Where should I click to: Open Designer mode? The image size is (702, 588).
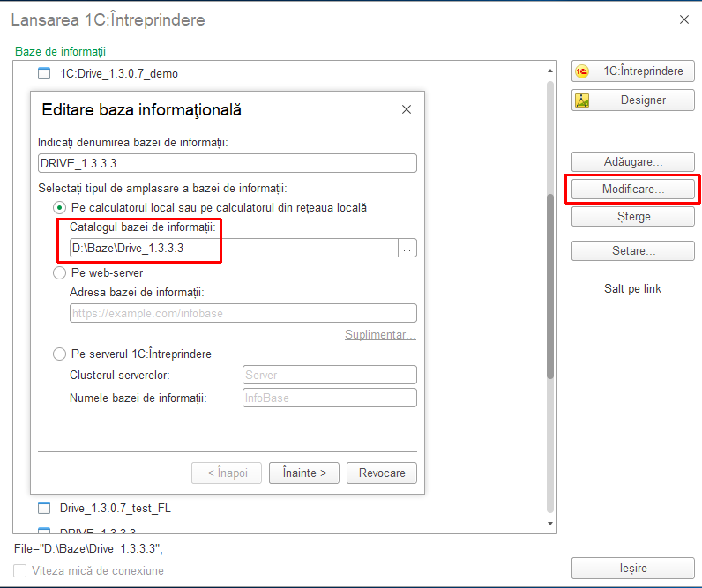[x=632, y=100]
